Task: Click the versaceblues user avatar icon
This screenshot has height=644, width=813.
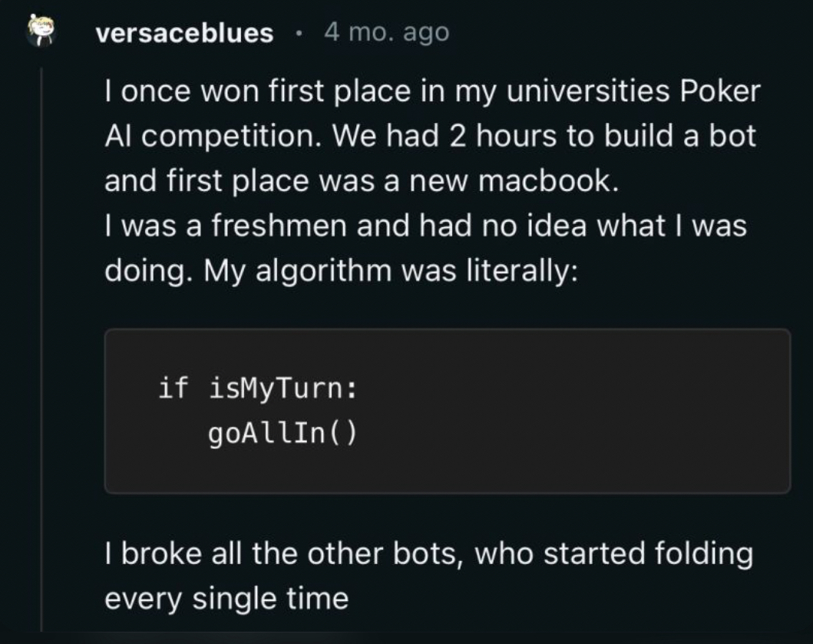Action: [42, 33]
